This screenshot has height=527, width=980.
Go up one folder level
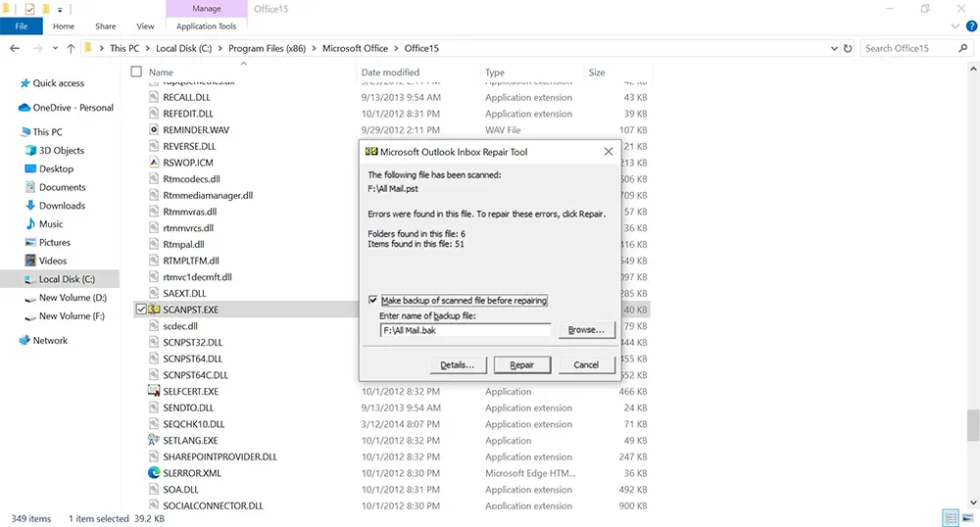pyautogui.click(x=71, y=48)
